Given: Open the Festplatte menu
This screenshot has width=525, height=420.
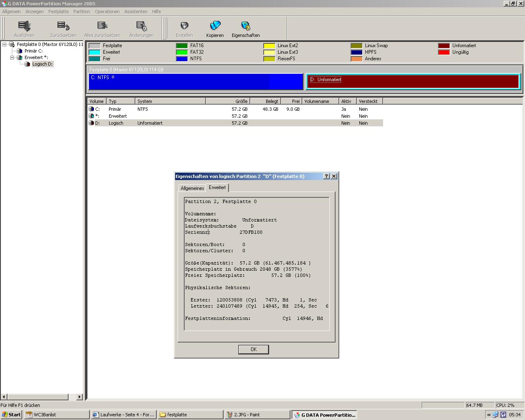Looking at the screenshot, I should pos(58,11).
